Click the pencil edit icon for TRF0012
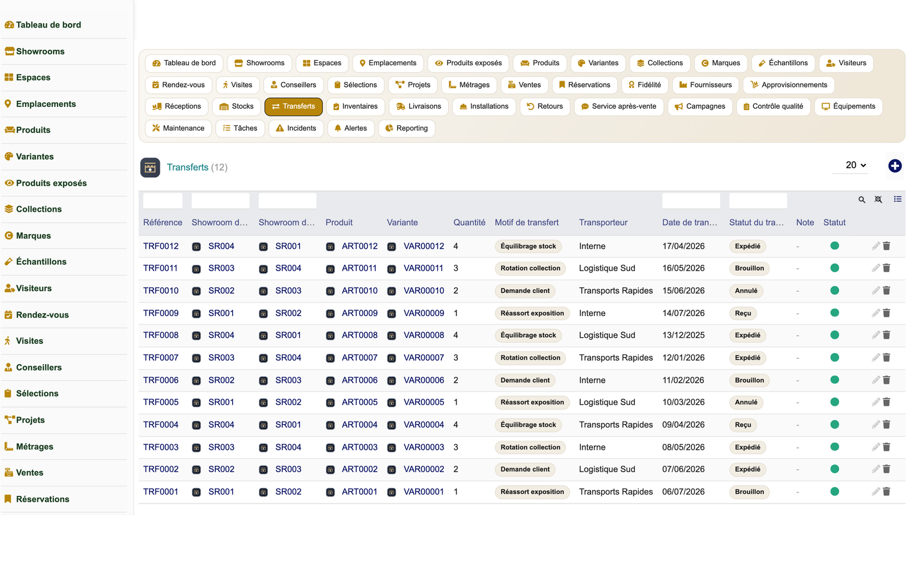The image size is (924, 572). click(x=875, y=246)
